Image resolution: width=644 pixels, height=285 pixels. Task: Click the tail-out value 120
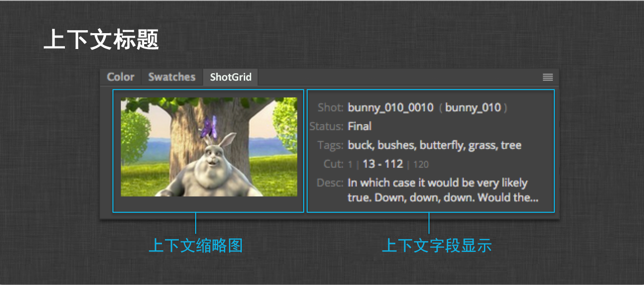click(x=421, y=165)
